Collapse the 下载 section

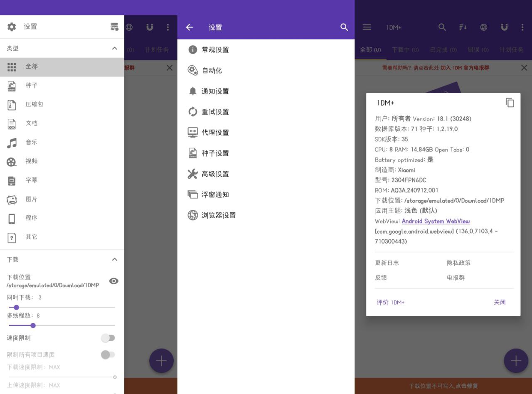115,259
